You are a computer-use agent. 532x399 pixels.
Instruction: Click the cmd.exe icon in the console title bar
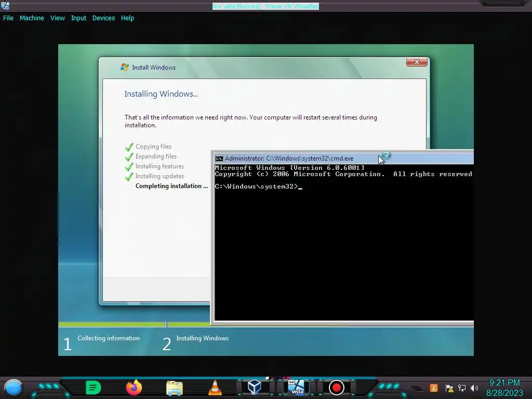219,158
